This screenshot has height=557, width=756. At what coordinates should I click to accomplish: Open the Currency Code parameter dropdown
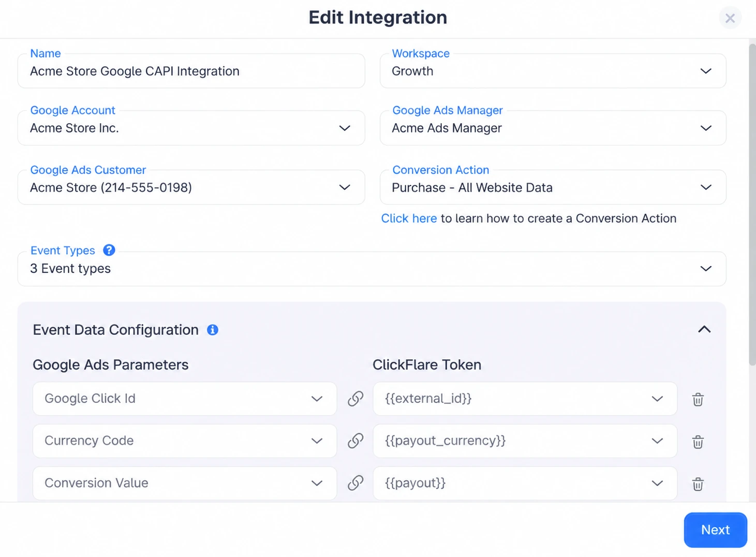pos(185,441)
